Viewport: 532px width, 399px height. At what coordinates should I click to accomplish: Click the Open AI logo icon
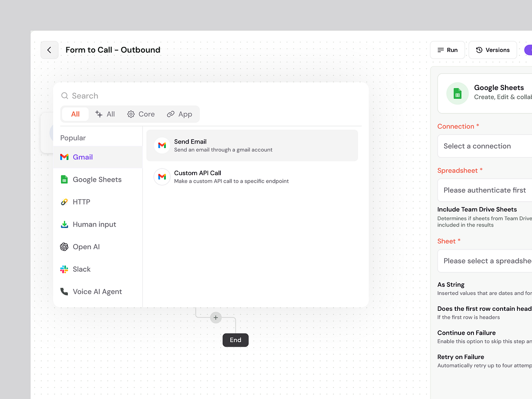(x=64, y=247)
